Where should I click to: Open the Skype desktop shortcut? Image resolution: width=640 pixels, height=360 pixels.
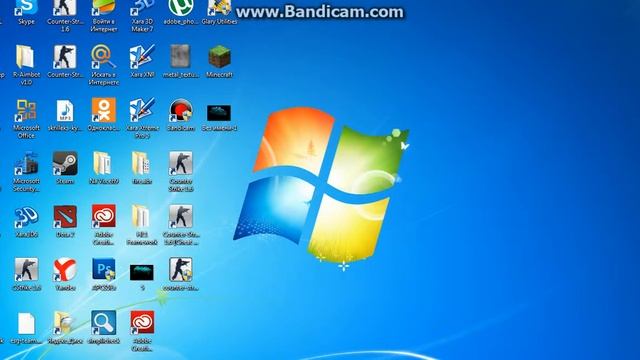pos(26,11)
